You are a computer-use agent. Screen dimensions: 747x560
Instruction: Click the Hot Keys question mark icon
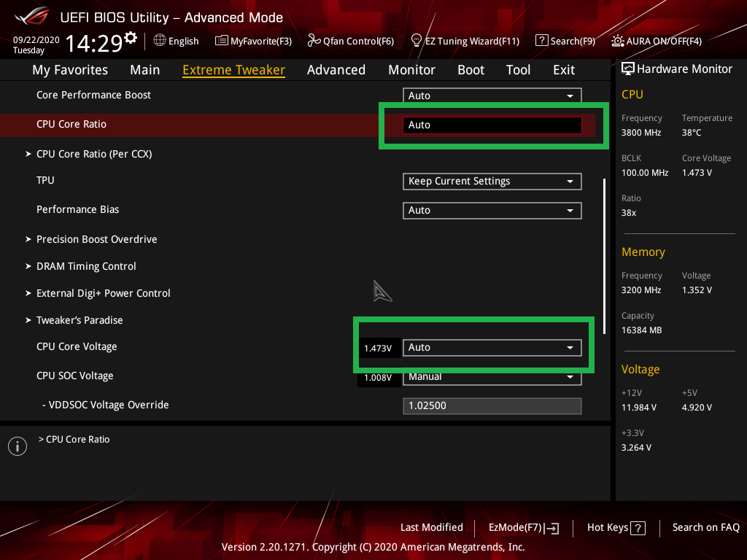click(638, 528)
